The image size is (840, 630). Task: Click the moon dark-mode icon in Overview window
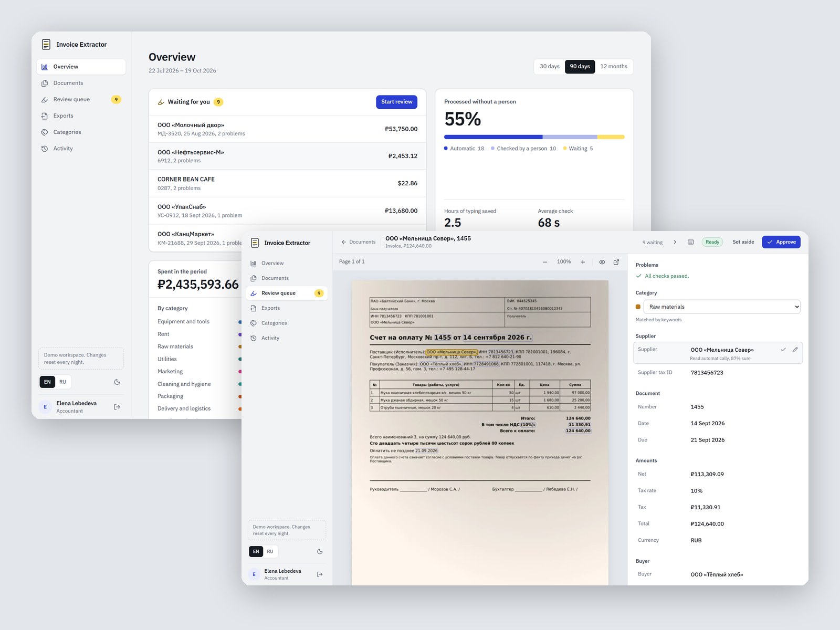(117, 382)
